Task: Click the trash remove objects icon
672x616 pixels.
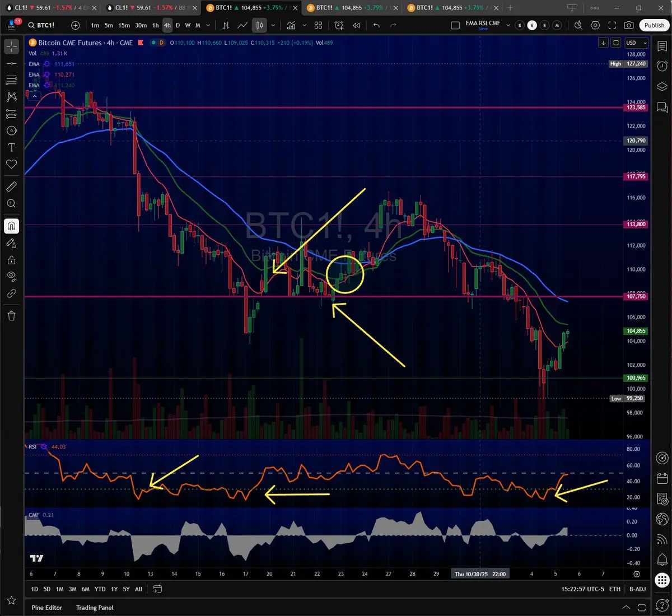Action: [11, 316]
